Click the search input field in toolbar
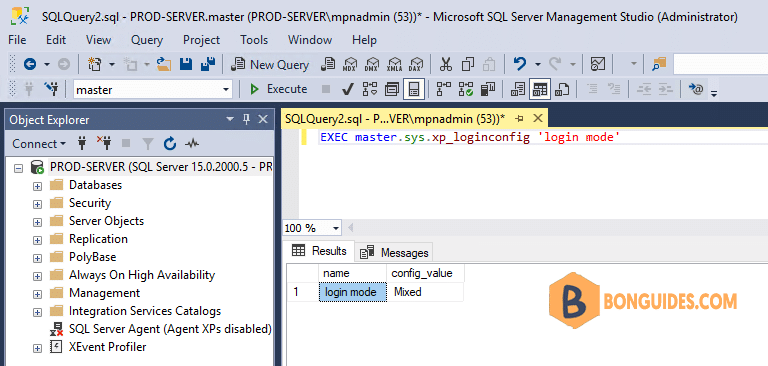Image resolution: width=768 pixels, height=366 pixels. (x=720, y=64)
